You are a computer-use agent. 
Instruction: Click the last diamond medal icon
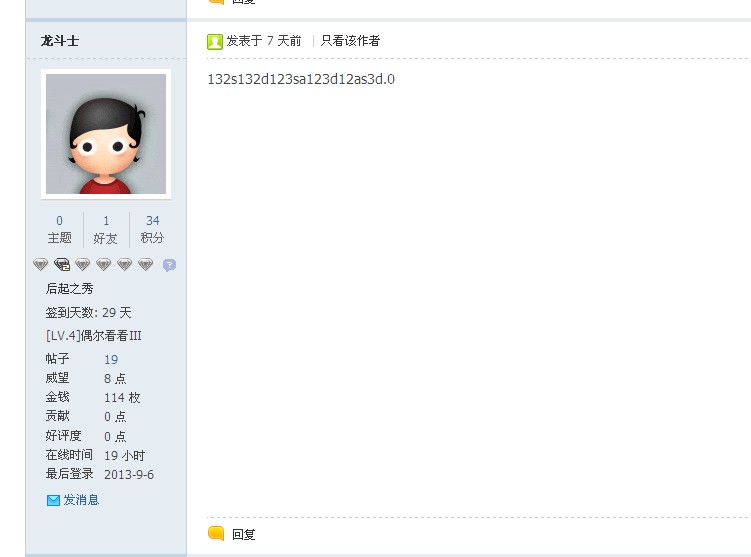tap(146, 264)
